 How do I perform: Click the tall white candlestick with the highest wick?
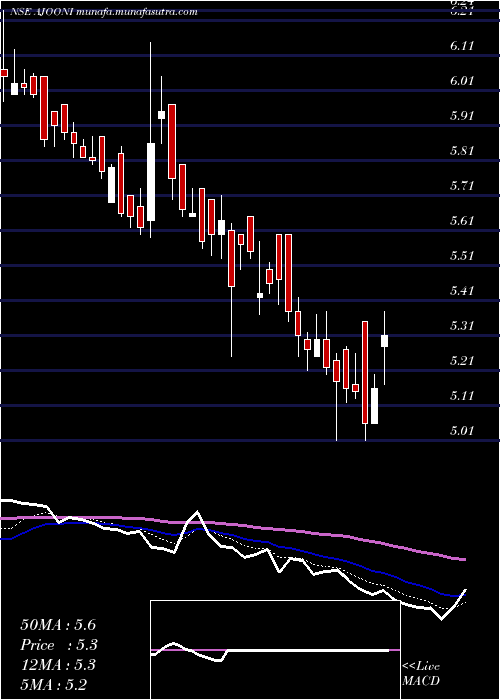151,182
